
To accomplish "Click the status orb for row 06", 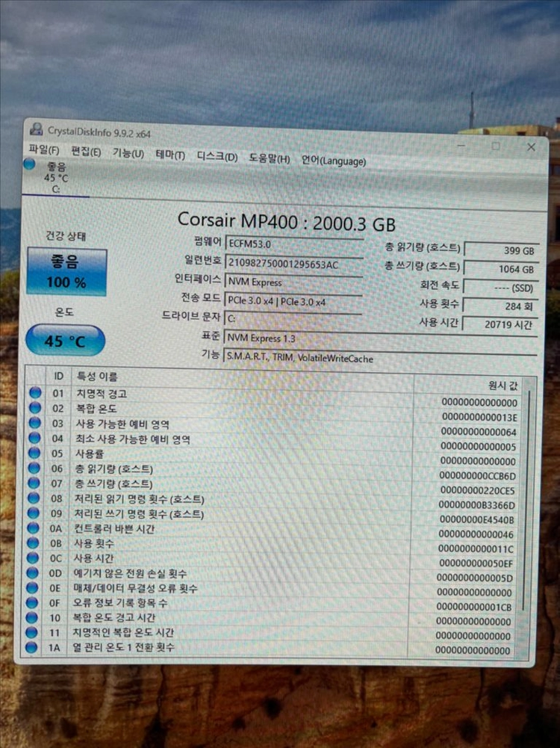I will tap(34, 468).
